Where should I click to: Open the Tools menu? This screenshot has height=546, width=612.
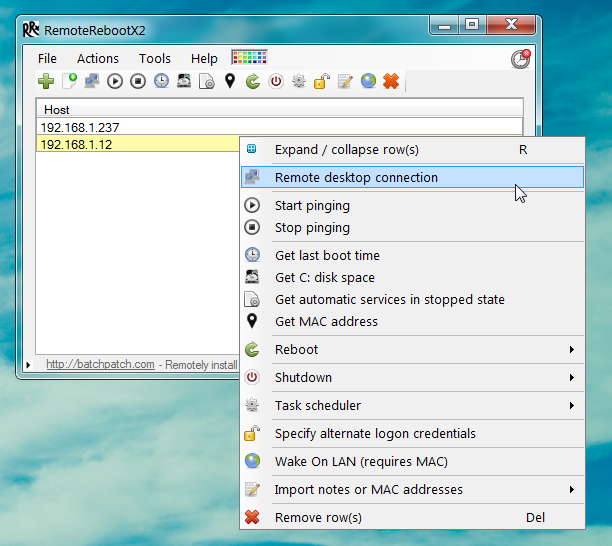point(155,59)
